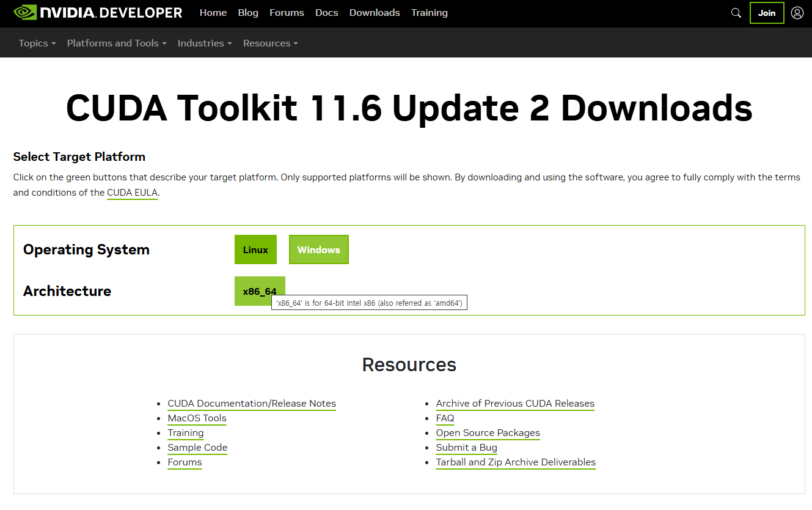Image resolution: width=812 pixels, height=510 pixels.
Task: Open the Downloads menu item
Action: [x=375, y=13]
